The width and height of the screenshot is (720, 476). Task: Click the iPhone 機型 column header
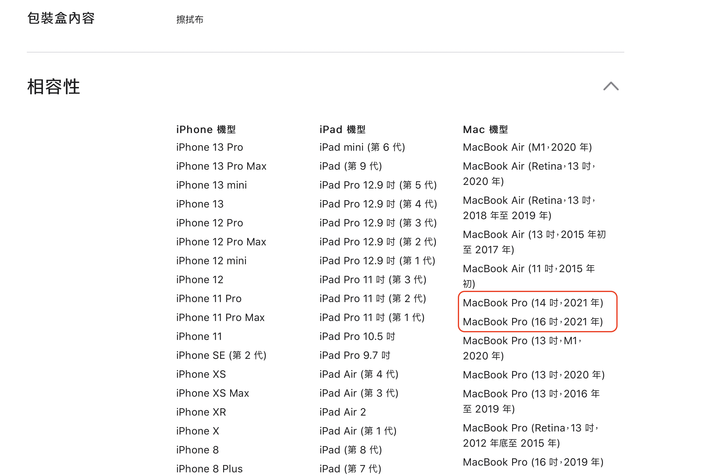[x=206, y=129]
